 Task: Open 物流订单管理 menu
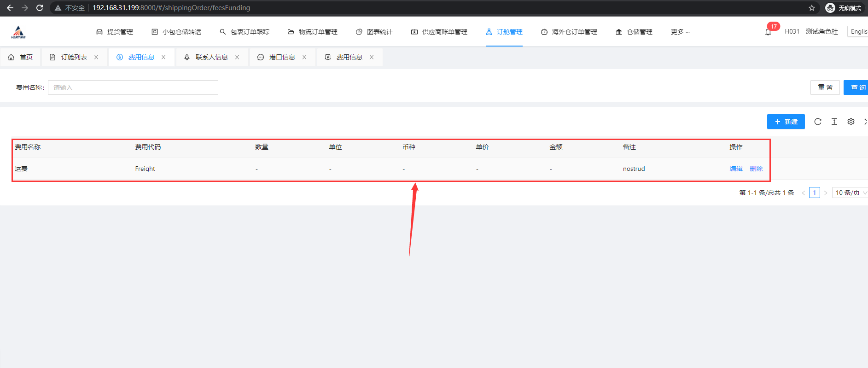point(313,32)
